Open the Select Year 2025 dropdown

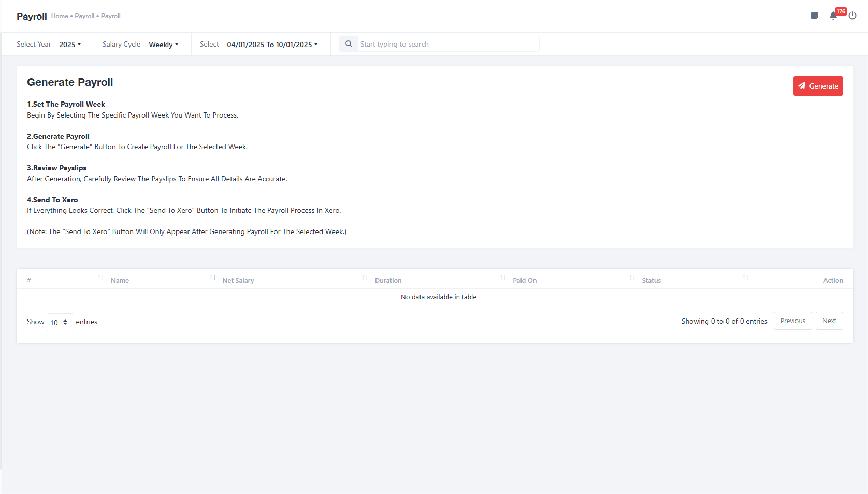tap(70, 45)
